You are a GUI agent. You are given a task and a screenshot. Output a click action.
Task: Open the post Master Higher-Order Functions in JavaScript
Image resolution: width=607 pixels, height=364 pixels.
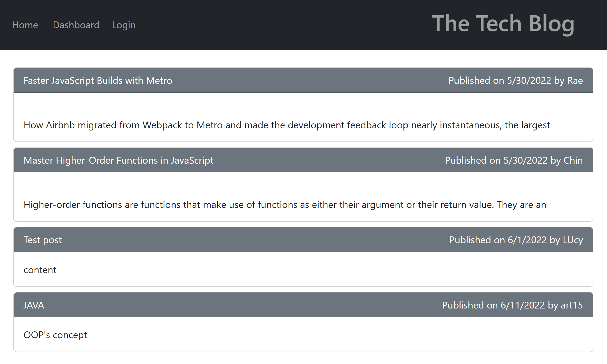tap(118, 160)
